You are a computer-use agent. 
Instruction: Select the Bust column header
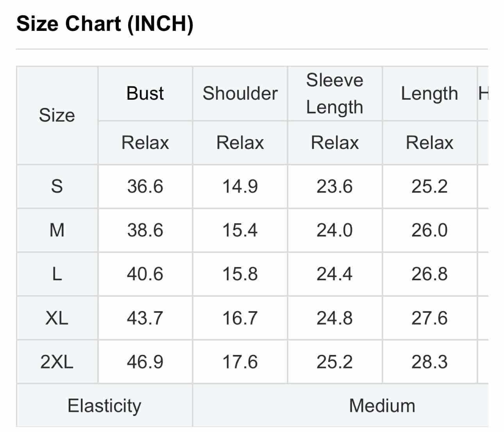click(145, 93)
